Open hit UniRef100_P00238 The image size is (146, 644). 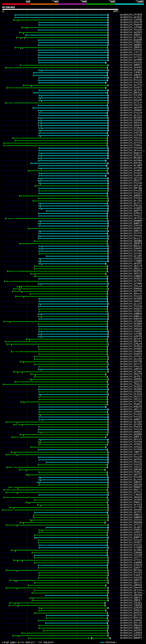click(131, 22)
